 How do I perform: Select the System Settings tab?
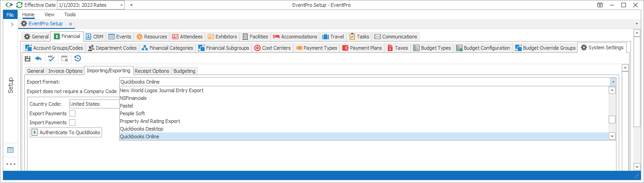point(602,47)
